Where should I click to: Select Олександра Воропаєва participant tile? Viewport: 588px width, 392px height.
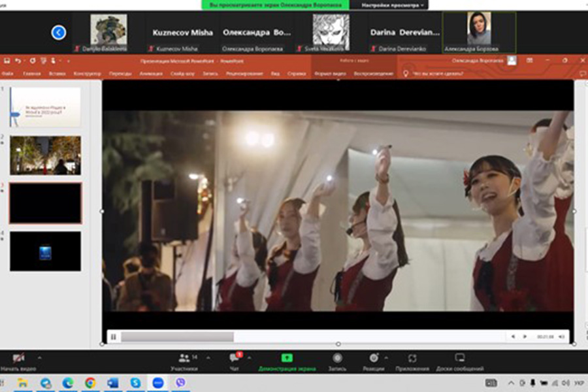[257, 33]
